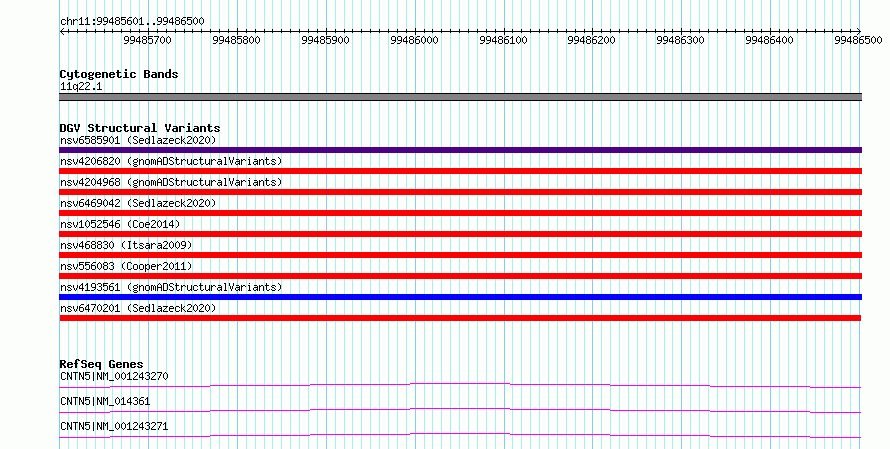Click the red bar for nsv4206820
Viewport: 890px width, 449px height.
(460, 171)
